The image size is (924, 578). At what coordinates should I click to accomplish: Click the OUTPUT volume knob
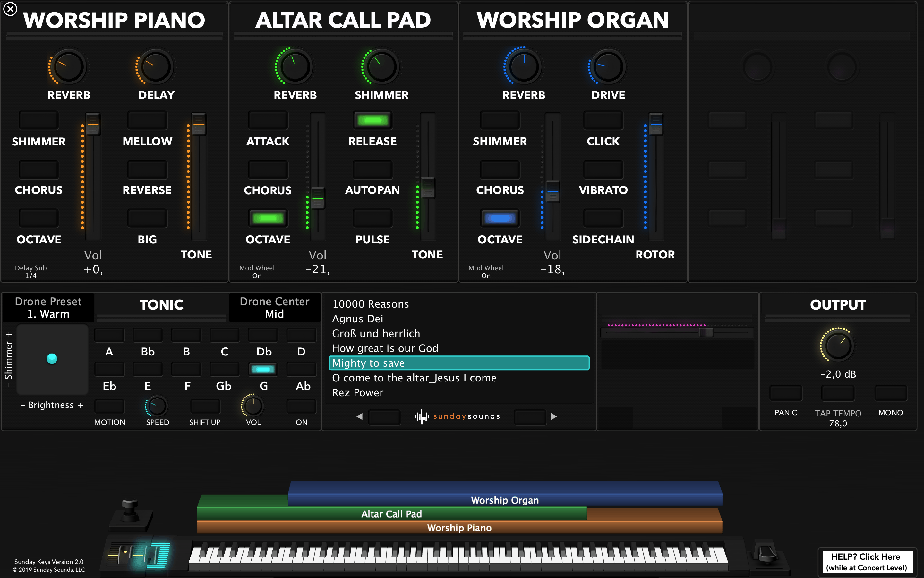838,346
